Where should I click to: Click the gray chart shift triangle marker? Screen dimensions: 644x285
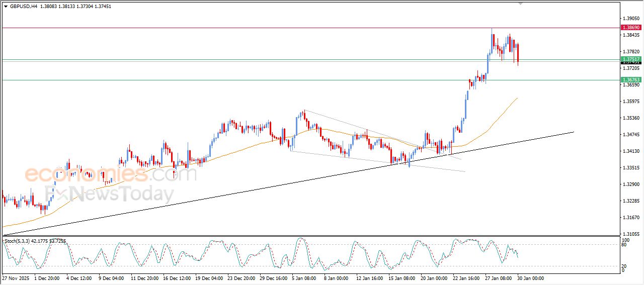pyautogui.click(x=520, y=4)
